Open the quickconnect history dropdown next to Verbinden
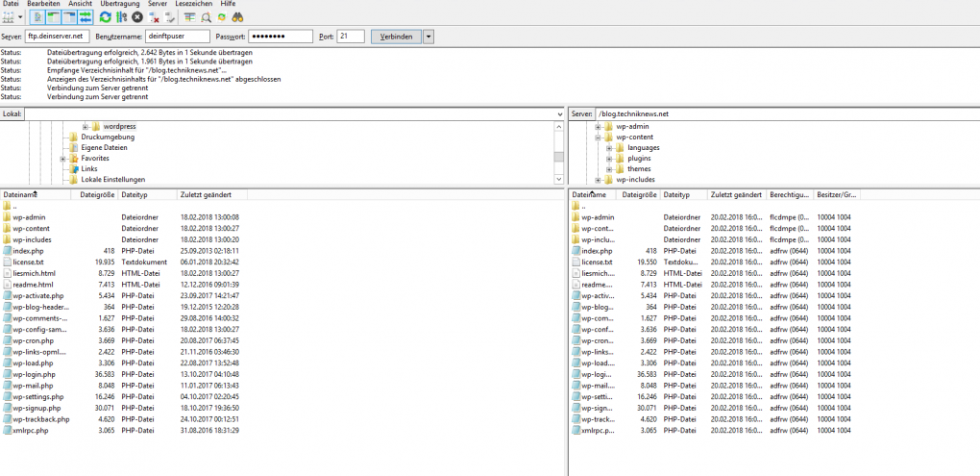Viewport: 980px width, 476px height. pos(429,37)
